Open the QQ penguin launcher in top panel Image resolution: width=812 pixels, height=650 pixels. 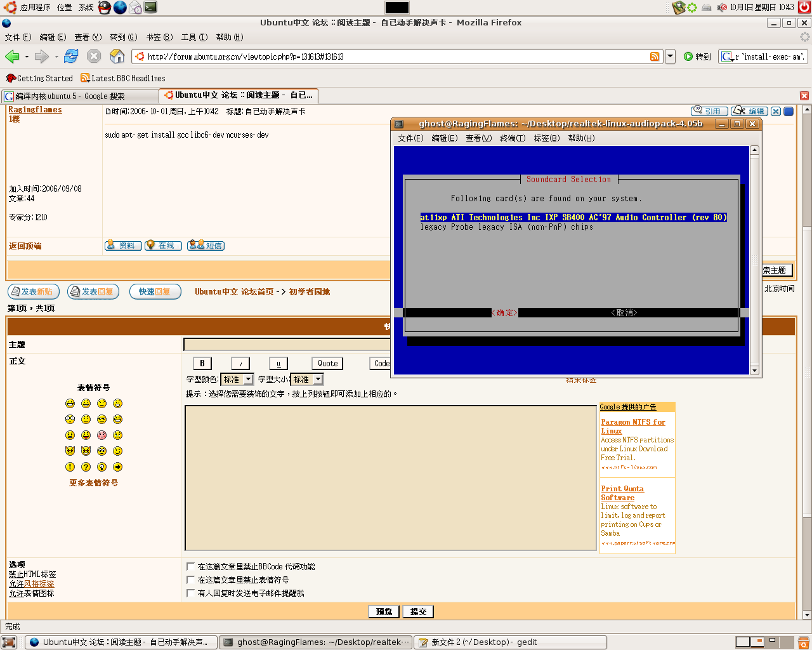105,8
